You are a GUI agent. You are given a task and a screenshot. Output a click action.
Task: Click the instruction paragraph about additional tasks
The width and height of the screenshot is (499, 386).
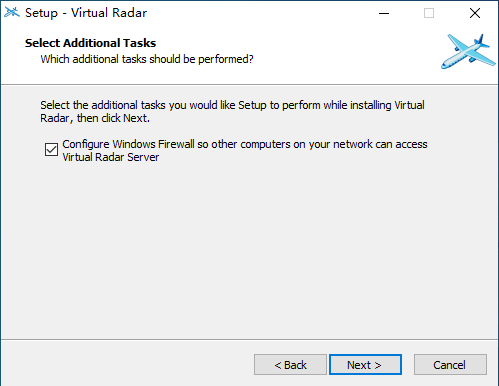pos(232,111)
